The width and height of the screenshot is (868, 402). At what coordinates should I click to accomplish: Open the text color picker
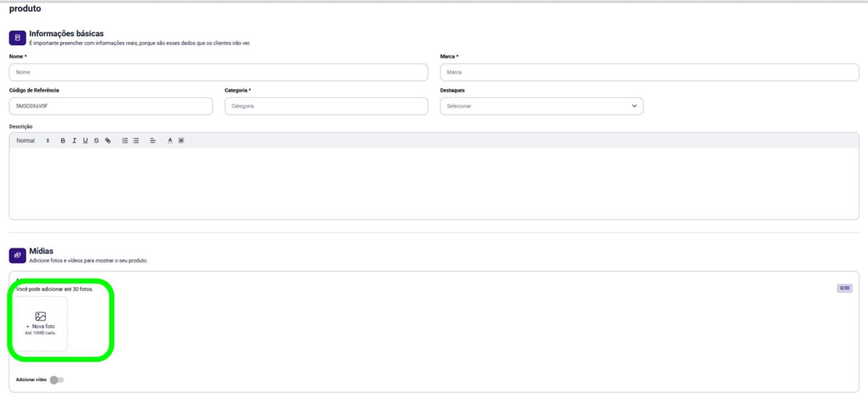click(170, 141)
